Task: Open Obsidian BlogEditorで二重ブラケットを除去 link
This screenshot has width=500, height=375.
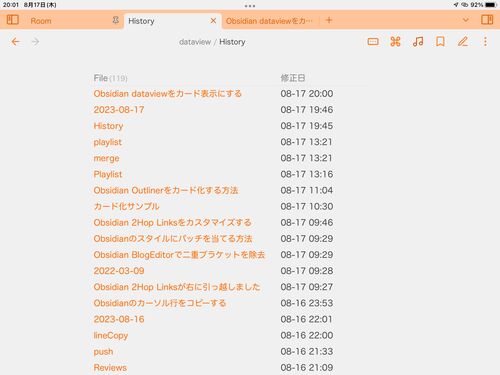Action: [x=179, y=255]
